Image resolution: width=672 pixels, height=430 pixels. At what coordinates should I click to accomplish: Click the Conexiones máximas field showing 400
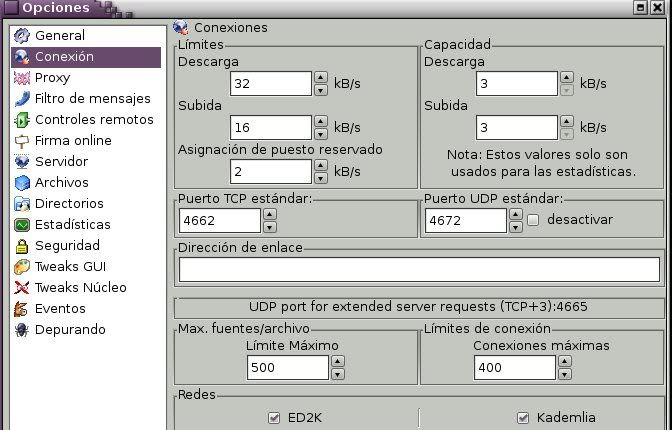tap(515, 367)
